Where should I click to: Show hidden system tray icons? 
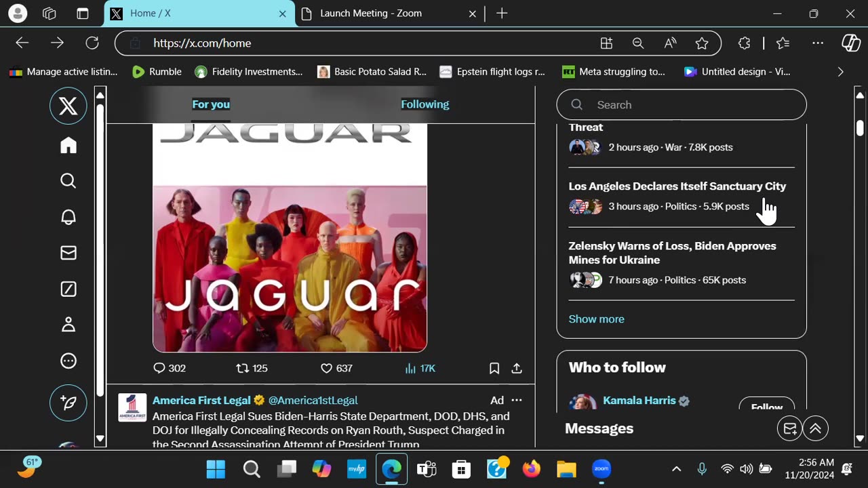[676, 469]
